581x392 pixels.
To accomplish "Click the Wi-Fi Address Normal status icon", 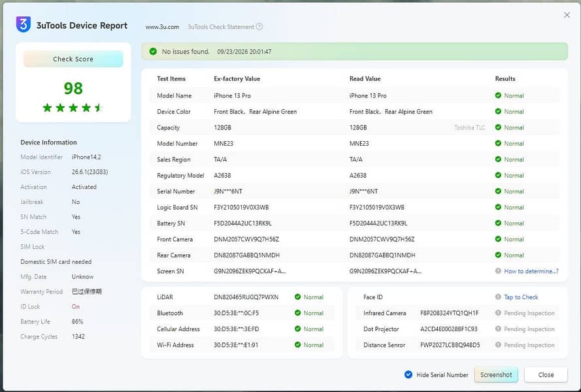I will (x=297, y=344).
